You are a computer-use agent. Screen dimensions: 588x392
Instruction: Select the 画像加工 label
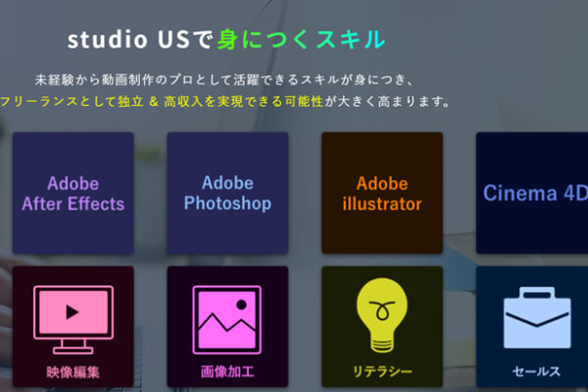point(227,371)
